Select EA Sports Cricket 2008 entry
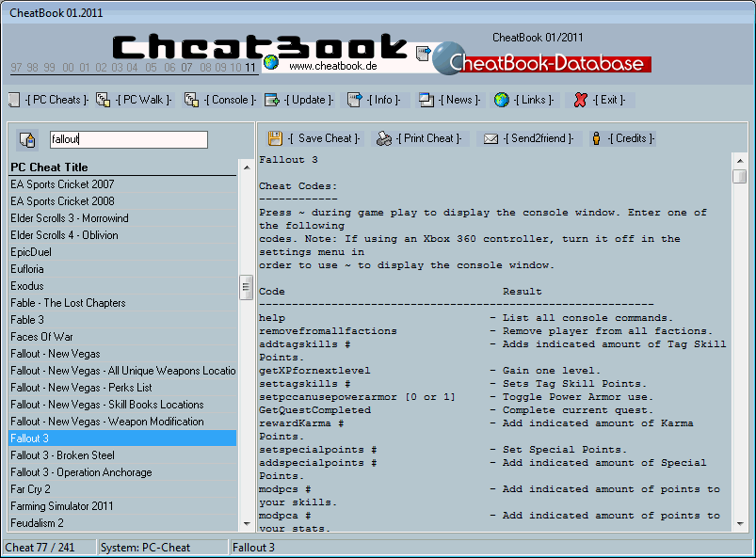The height and width of the screenshot is (558, 756). [123, 201]
